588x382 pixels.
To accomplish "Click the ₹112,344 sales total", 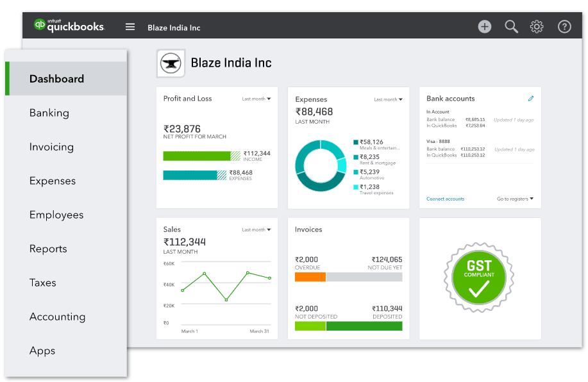I will pyautogui.click(x=185, y=242).
